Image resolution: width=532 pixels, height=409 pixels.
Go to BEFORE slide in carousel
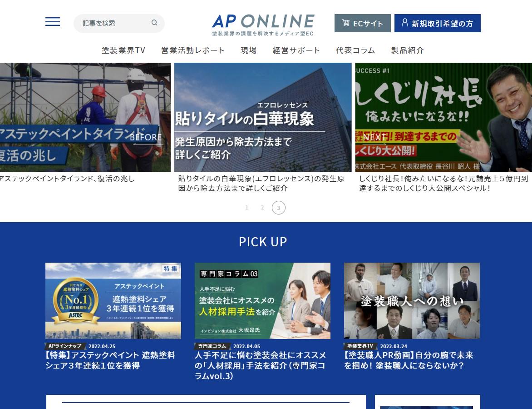(146, 138)
